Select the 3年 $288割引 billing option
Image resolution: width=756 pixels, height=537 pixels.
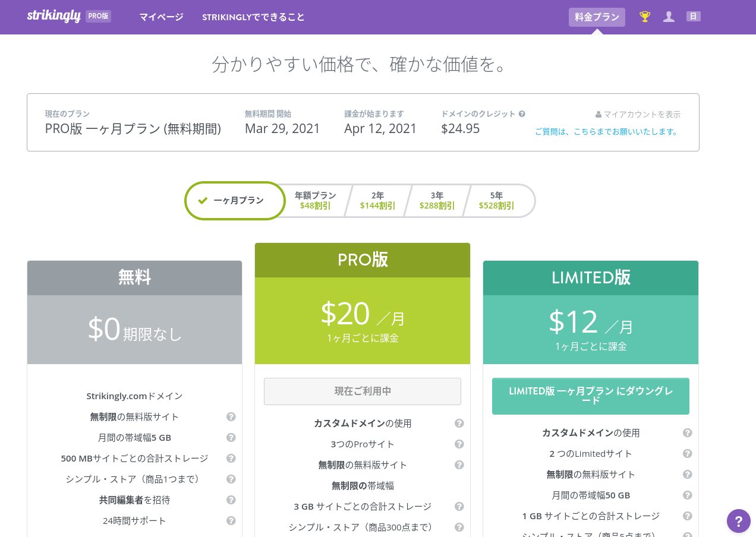437,201
